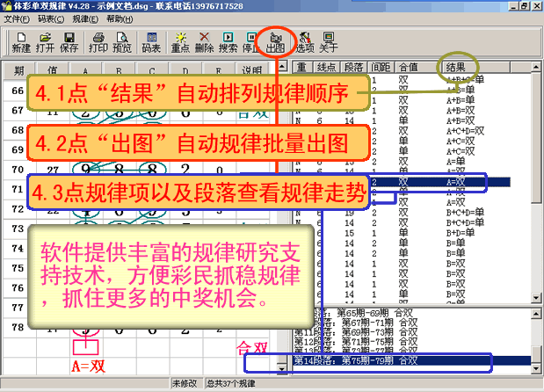The image size is (544, 392).
Task: Open the 文件(F) menu
Action: click(17, 19)
